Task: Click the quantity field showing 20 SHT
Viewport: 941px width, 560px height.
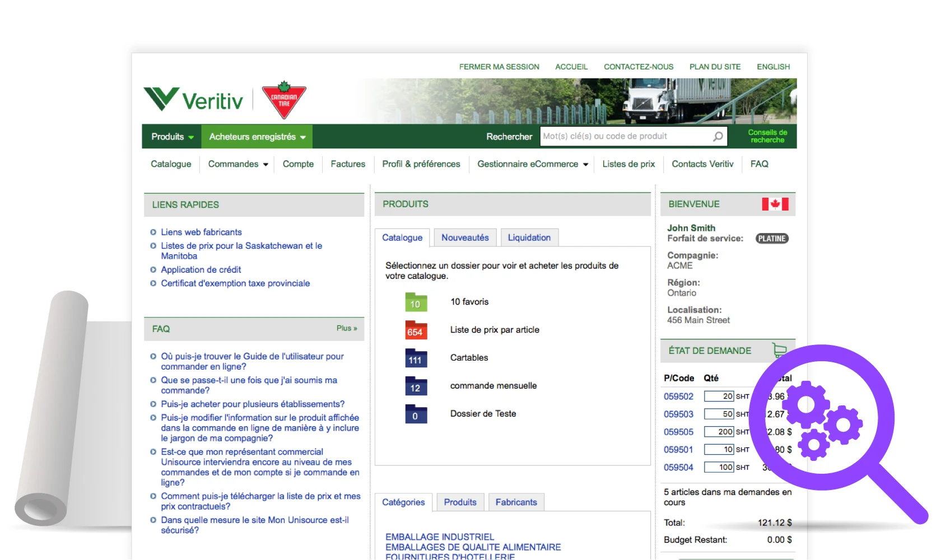Action: 719,396
